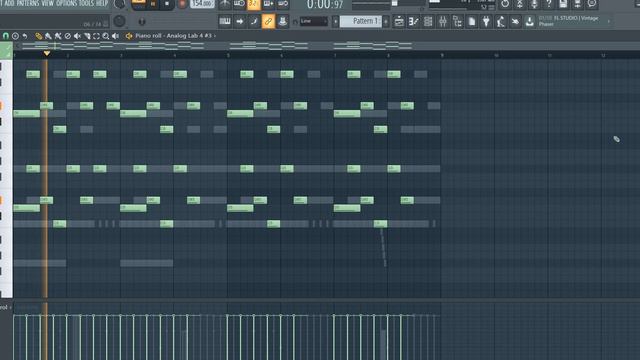Screen dimensions: 640x360
Task: Open the Mixer window
Action: [x=443, y=21]
